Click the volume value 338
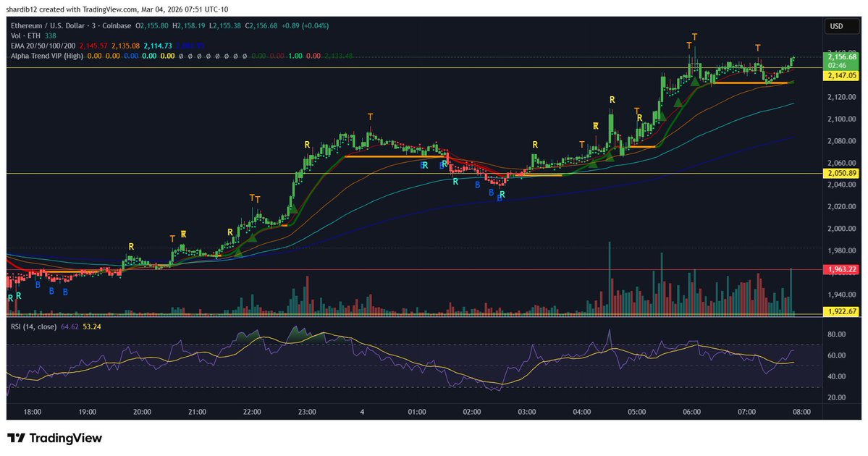The height and width of the screenshot is (456, 868). [51, 35]
